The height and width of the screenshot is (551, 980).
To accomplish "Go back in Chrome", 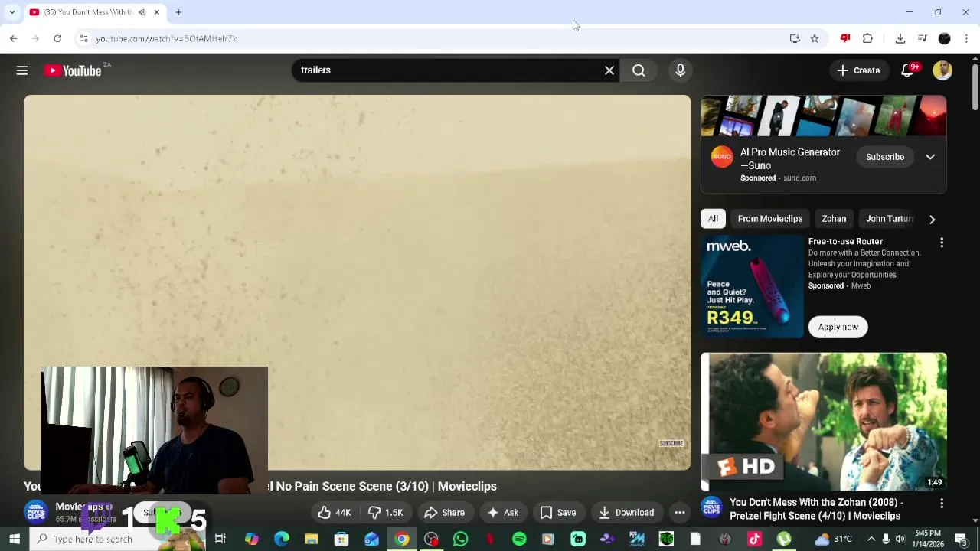I will (13, 38).
